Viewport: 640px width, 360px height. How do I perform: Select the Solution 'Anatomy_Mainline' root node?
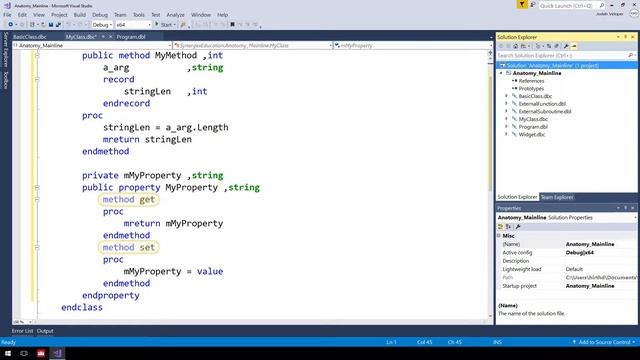(x=567, y=65)
